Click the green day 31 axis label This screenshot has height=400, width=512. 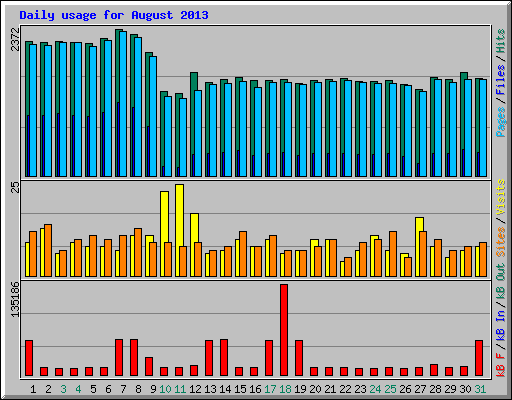point(480,389)
